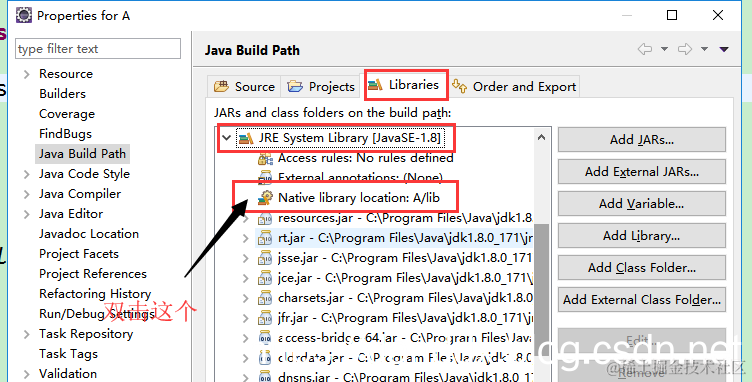Click the Add External Class Folder... button
752x382 pixels.
[x=642, y=300]
